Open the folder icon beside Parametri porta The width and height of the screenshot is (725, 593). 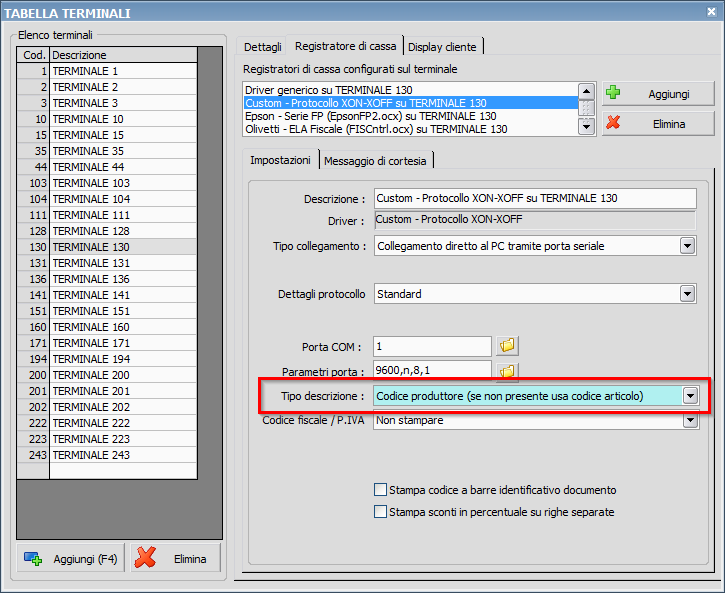coord(507,371)
